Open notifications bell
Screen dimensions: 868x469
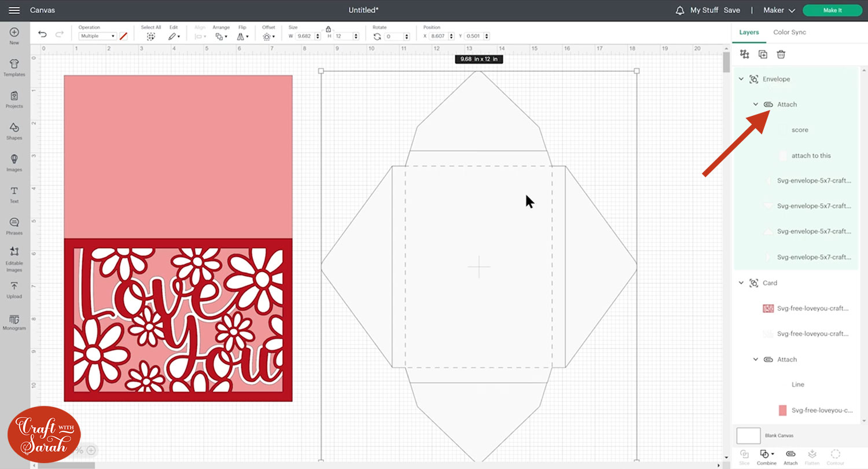(x=679, y=10)
